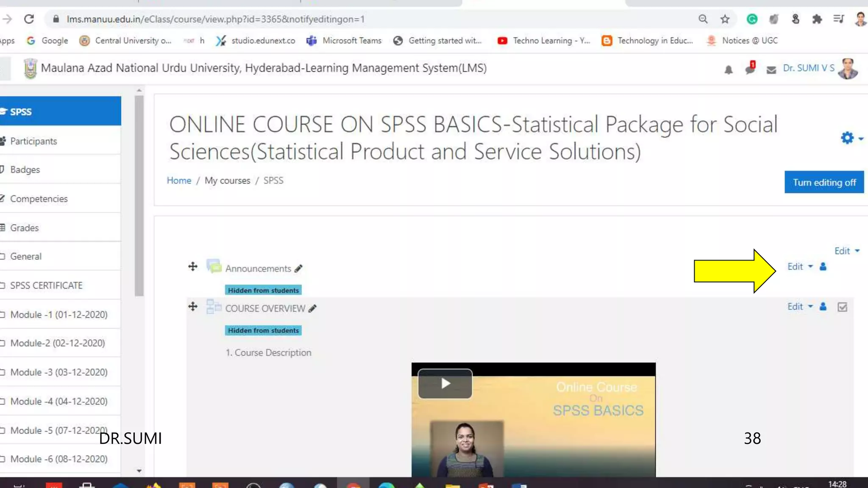The width and height of the screenshot is (868, 488).
Task: Open the messages chat bubble icon
Action: [750, 69]
